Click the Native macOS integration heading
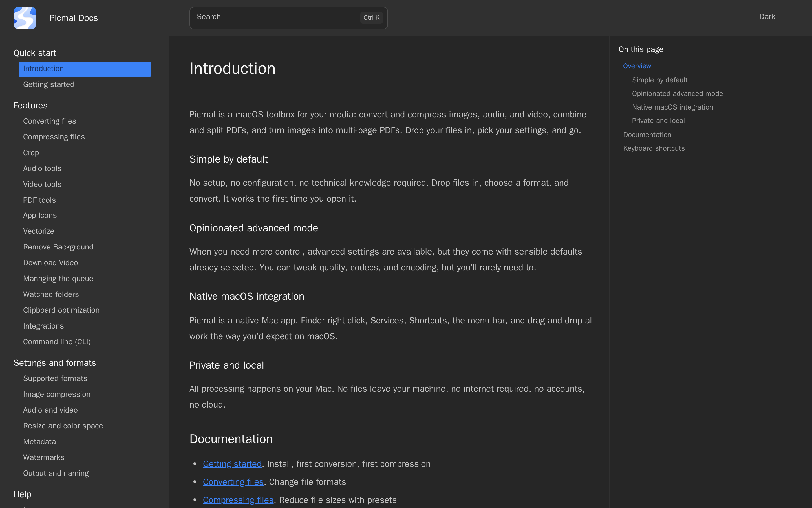This screenshot has width=812, height=508. pos(247,296)
